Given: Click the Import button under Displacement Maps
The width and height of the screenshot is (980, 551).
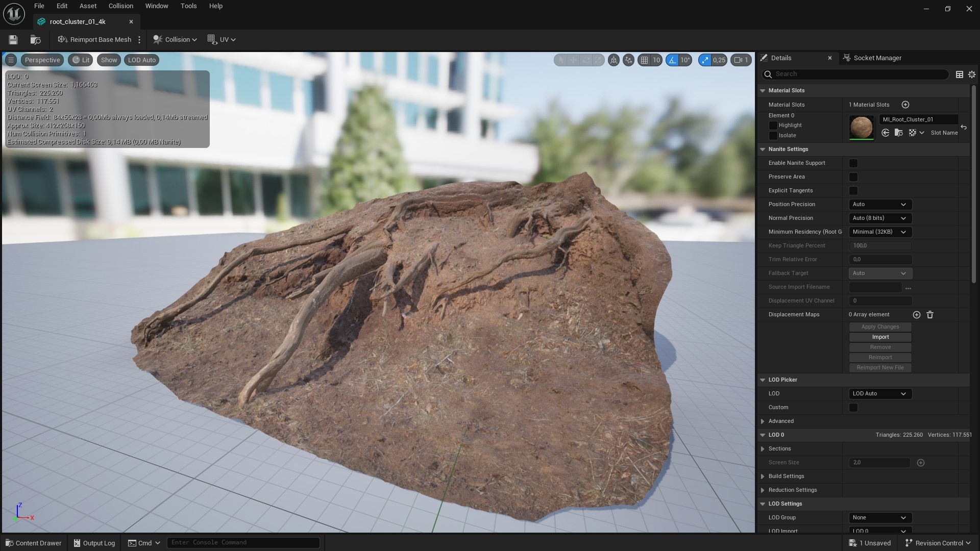Looking at the screenshot, I should pyautogui.click(x=880, y=337).
